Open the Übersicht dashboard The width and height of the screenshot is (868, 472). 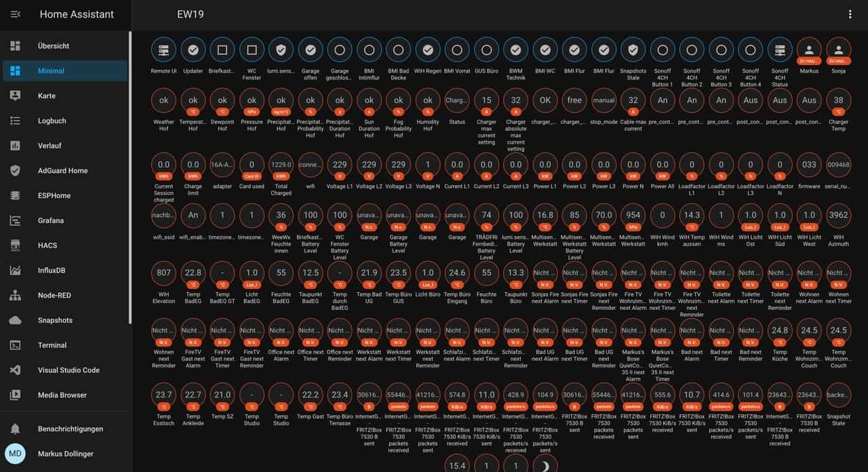click(54, 46)
